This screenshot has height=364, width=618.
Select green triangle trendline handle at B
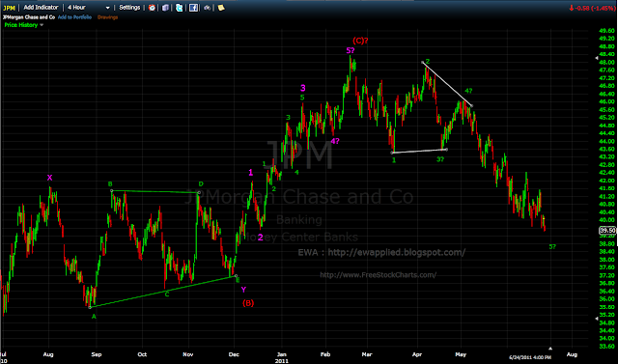point(112,190)
